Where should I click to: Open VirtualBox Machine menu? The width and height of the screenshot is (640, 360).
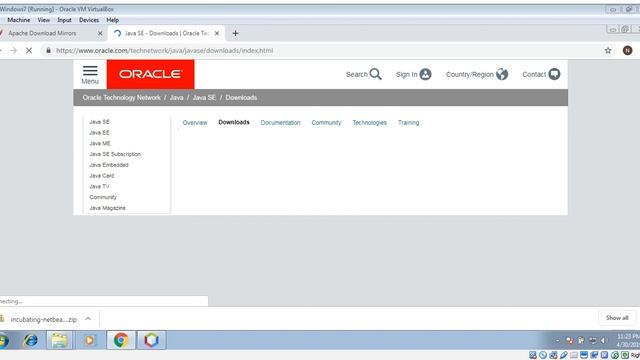tap(18, 20)
